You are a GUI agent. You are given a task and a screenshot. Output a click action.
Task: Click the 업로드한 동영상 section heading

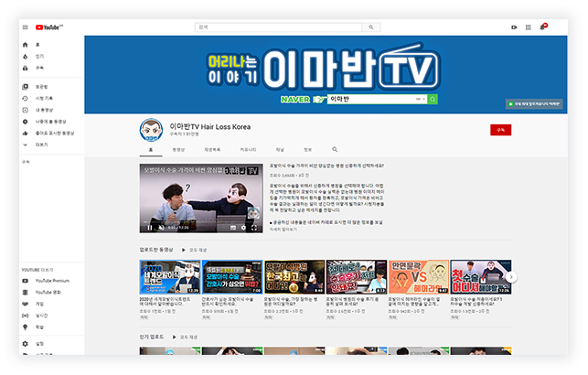point(156,250)
